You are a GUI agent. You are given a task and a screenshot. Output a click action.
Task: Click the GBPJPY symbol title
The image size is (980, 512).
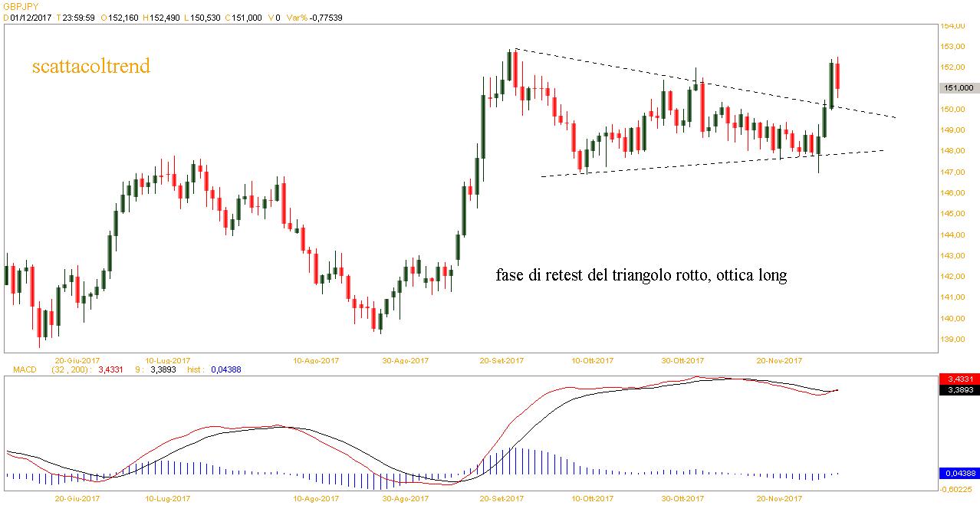(18, 5)
